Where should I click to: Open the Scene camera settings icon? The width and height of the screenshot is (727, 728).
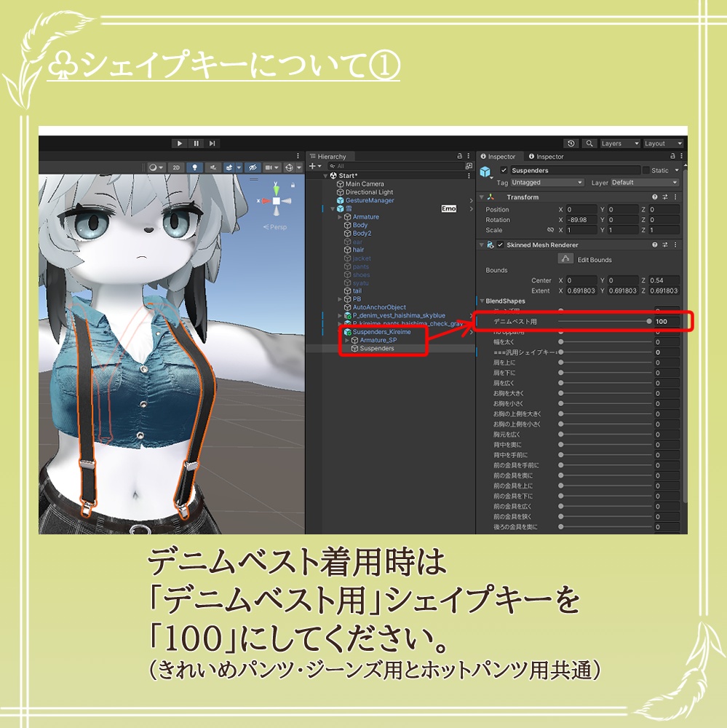click(271, 167)
